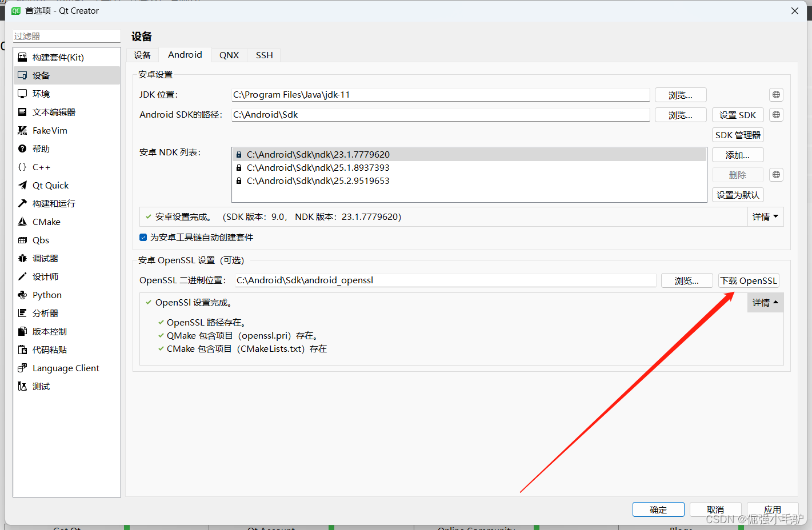Click the OpenSSL binaries location field
The height and width of the screenshot is (530, 812).
point(446,280)
